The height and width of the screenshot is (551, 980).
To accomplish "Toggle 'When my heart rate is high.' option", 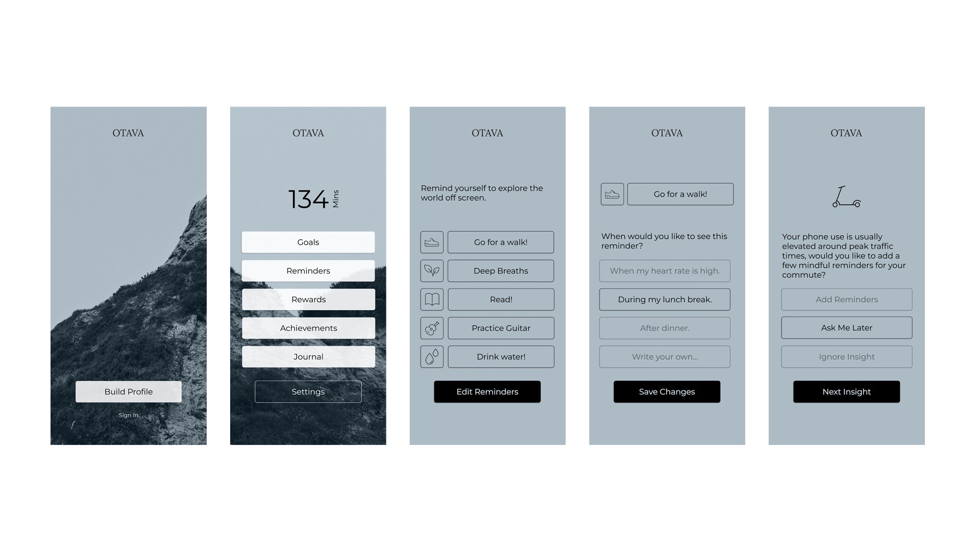I will point(666,270).
